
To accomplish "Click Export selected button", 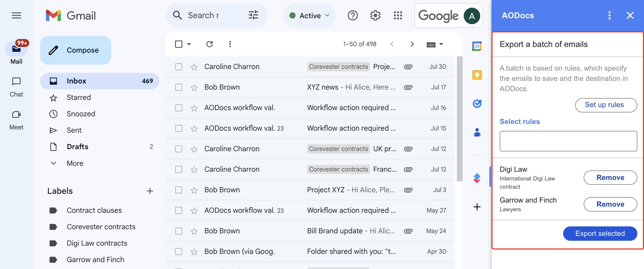I will (600, 234).
